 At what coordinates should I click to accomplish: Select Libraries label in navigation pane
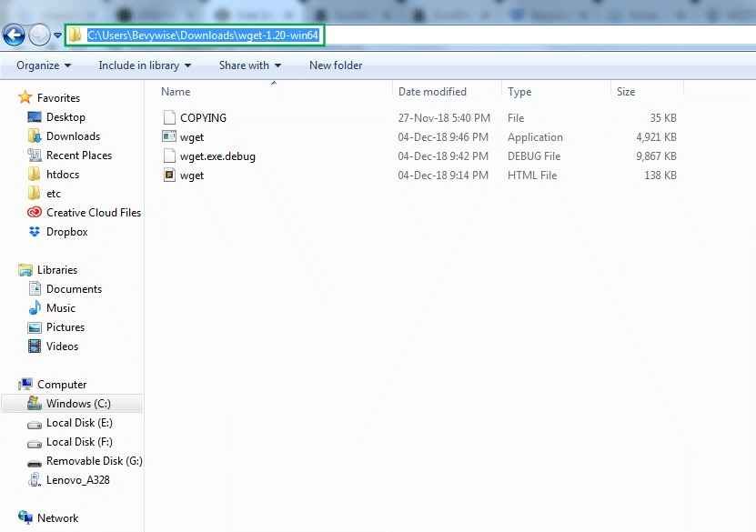[57, 270]
